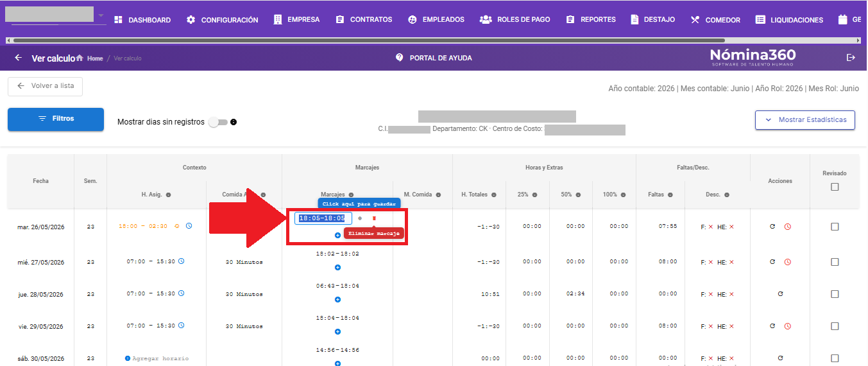The image size is (868, 366).
Task: Click the blue clock icon for mar. 26/05/2026
Action: pyautogui.click(x=189, y=226)
